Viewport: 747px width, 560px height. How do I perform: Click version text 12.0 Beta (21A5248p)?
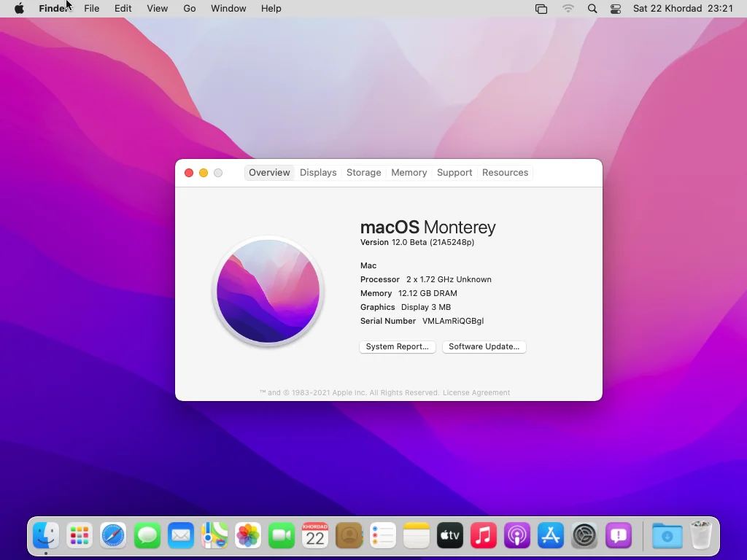417,242
